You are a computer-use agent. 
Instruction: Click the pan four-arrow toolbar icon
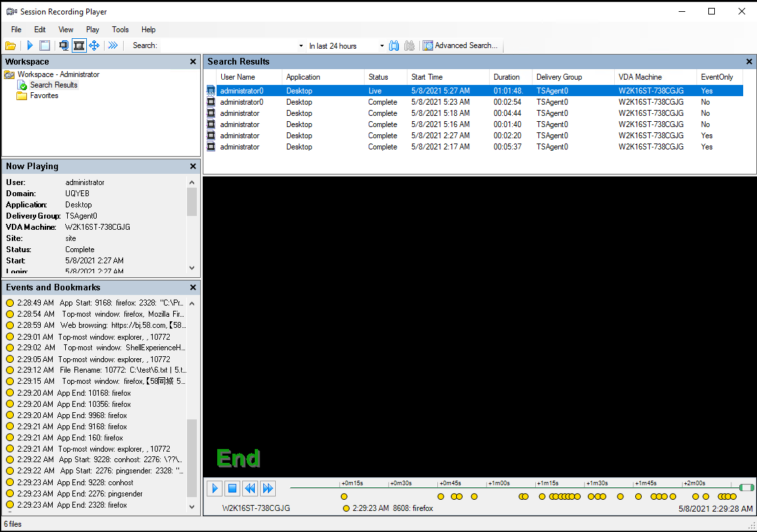pyautogui.click(x=94, y=45)
